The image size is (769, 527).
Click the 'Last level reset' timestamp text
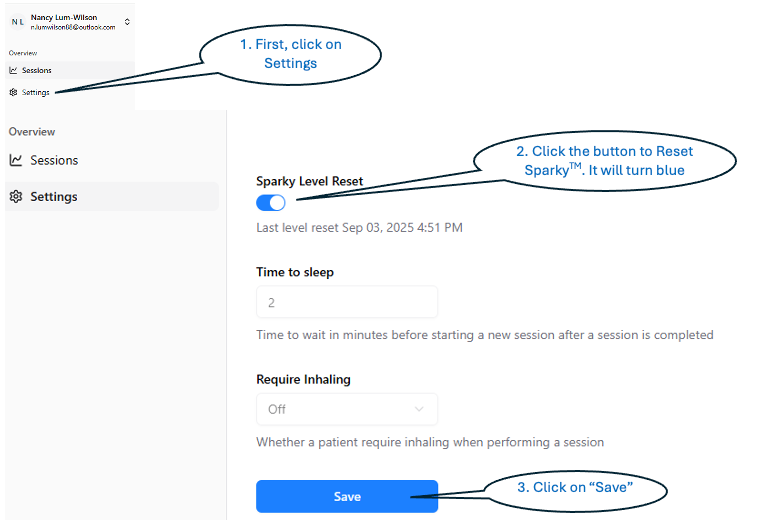tap(359, 228)
